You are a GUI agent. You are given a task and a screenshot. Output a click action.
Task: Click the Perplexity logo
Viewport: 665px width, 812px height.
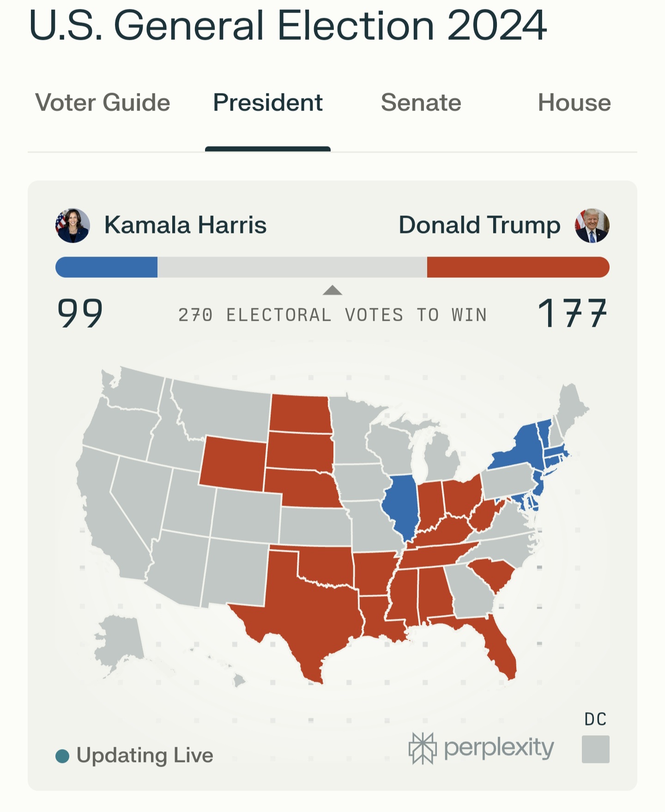pyautogui.click(x=481, y=748)
